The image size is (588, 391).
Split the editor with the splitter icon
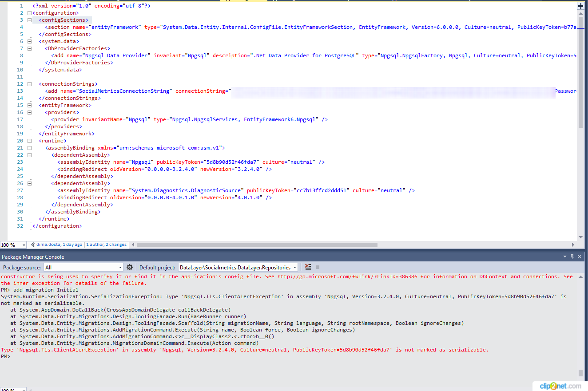point(580,6)
